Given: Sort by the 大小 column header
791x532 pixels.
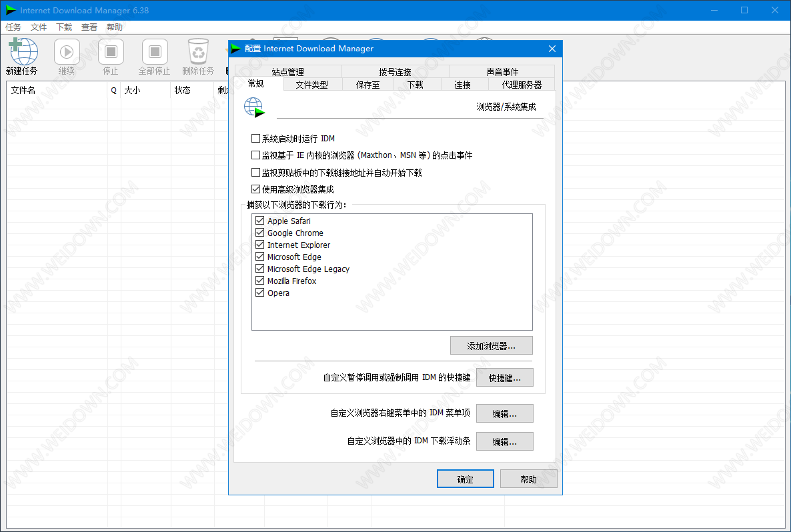Looking at the screenshot, I should (x=146, y=90).
